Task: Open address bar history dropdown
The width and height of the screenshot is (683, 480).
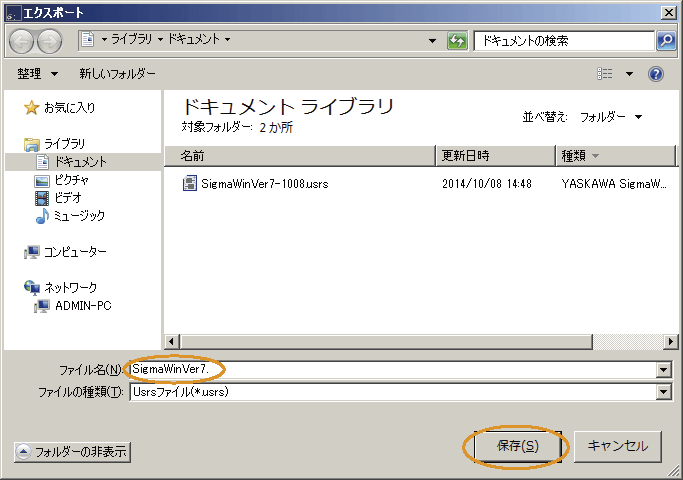Action: [x=432, y=41]
